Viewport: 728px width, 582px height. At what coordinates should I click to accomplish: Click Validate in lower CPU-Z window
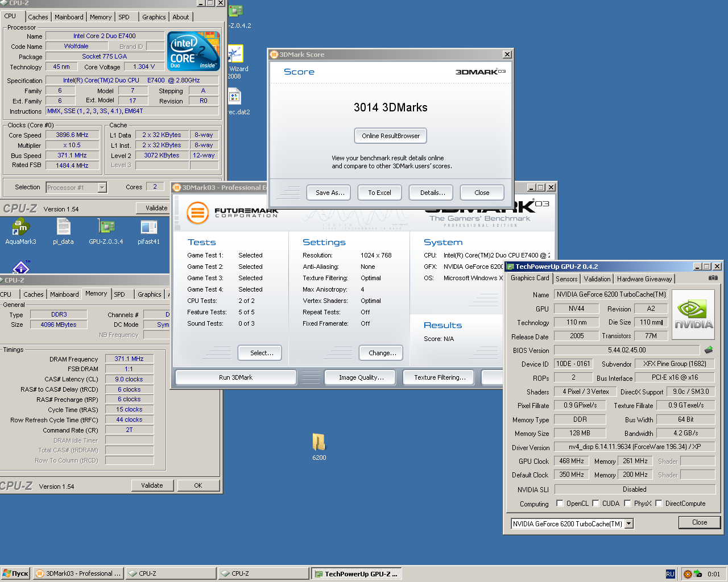pos(152,485)
